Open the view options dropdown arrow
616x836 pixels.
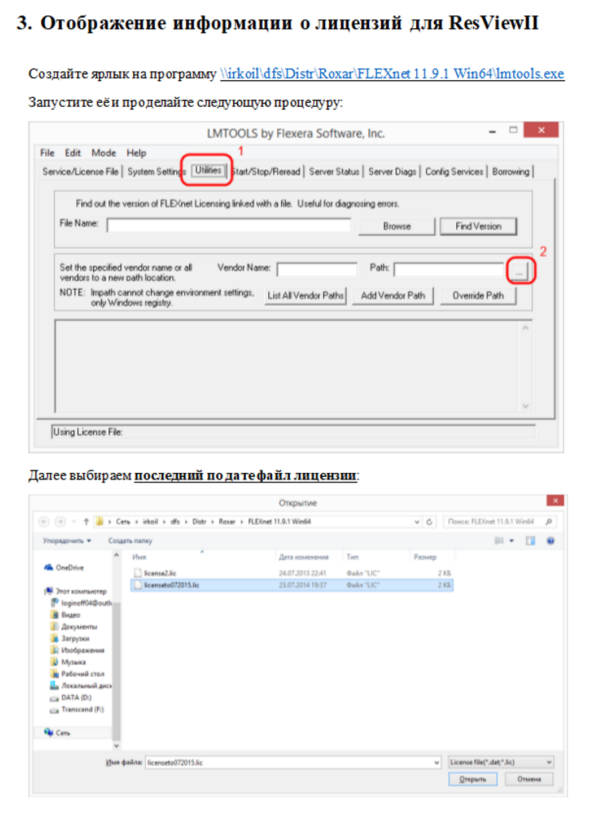point(511,541)
